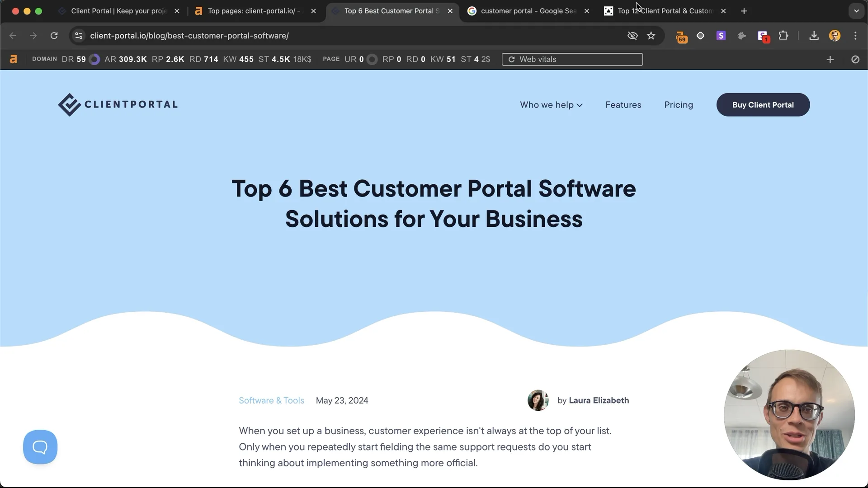This screenshot has height=488, width=868.
Task: Open the chat widget bubble
Action: pyautogui.click(x=40, y=447)
